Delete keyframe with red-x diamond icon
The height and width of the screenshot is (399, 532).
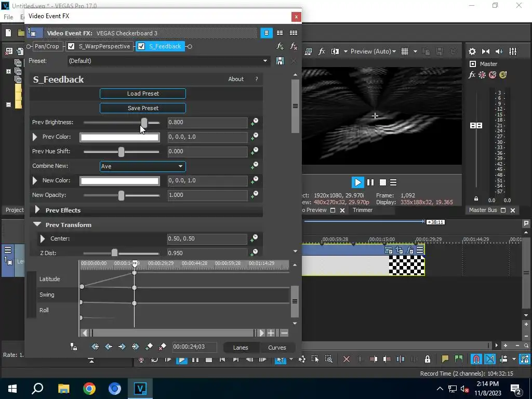point(162,347)
